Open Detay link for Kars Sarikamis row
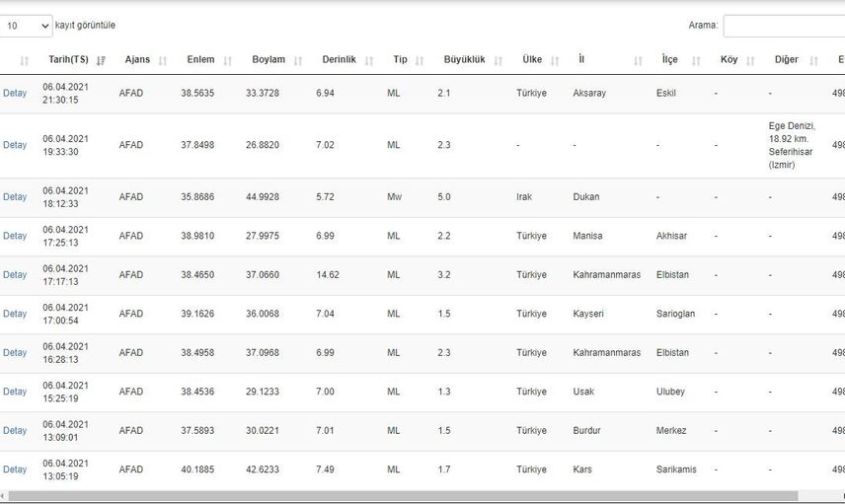 15,469
